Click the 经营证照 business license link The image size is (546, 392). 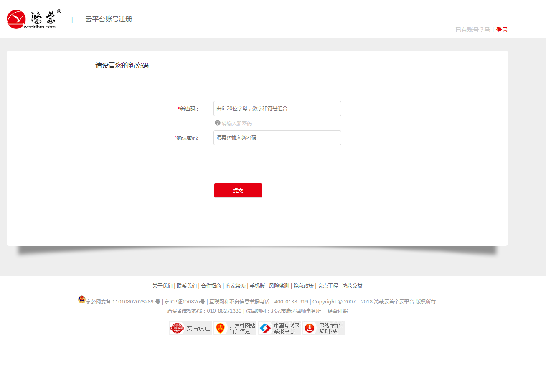pos(338,311)
